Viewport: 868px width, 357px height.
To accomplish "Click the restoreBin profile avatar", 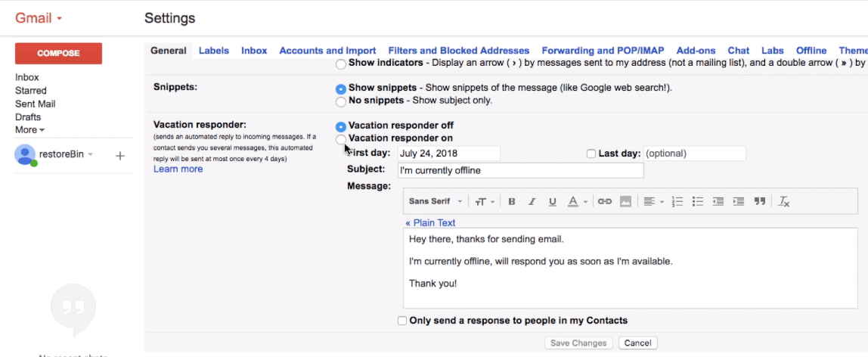I will 25,155.
